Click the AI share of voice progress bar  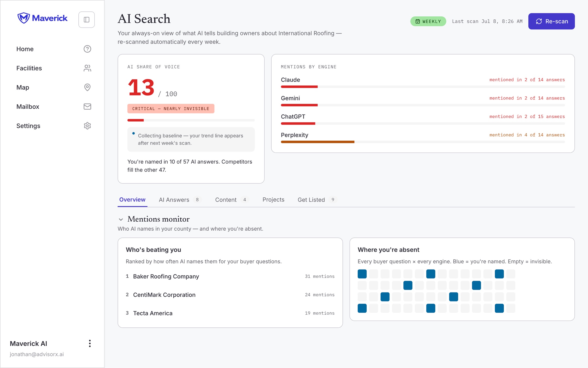(x=191, y=120)
